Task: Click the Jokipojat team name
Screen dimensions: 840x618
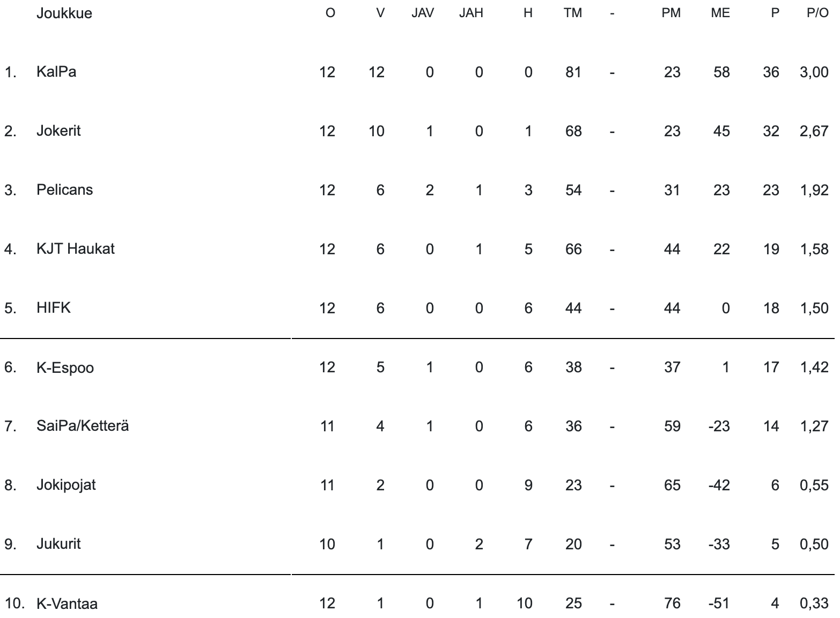Action: [66, 485]
